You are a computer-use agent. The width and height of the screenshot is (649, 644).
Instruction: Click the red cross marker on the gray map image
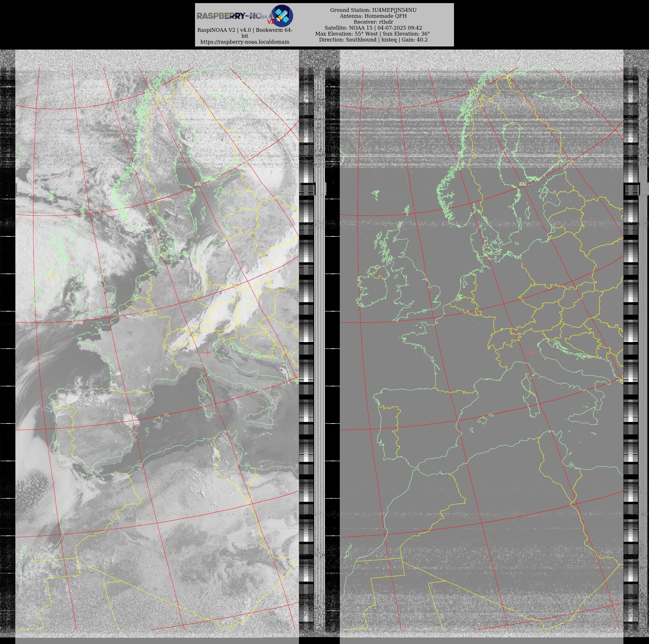(x=532, y=352)
